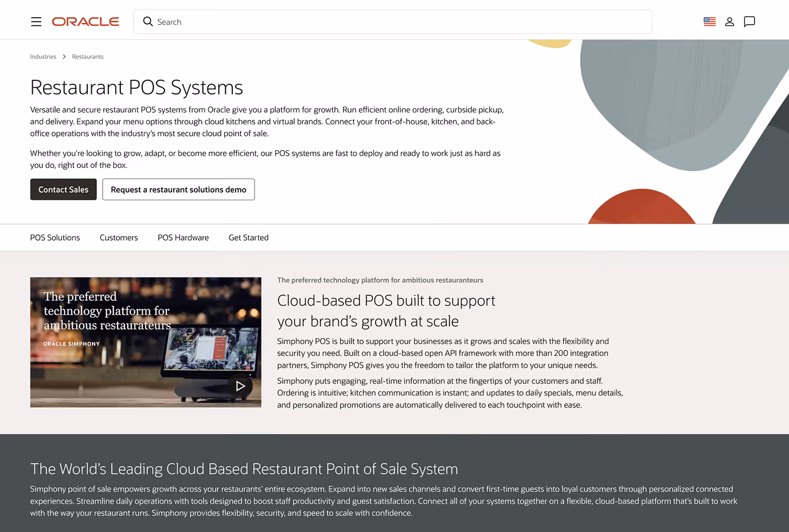This screenshot has height=532, width=789.
Task: Click the search magnifier icon
Action: pos(148,22)
